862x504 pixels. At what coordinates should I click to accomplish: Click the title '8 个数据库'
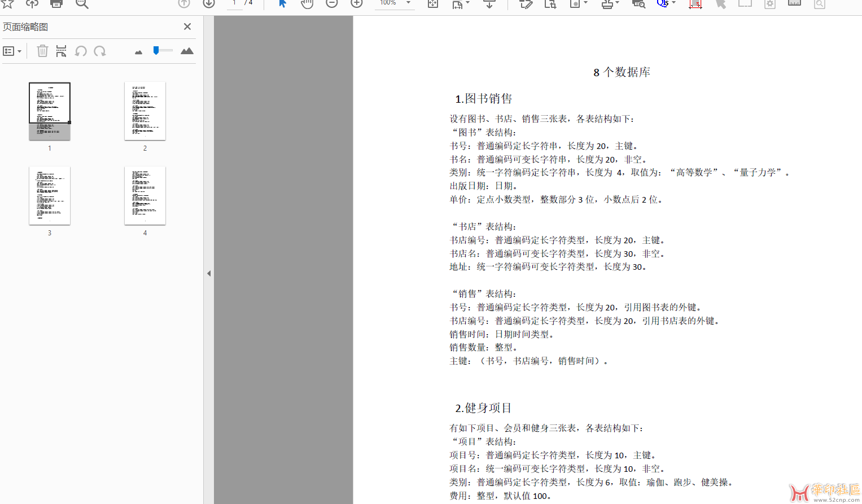[622, 72]
